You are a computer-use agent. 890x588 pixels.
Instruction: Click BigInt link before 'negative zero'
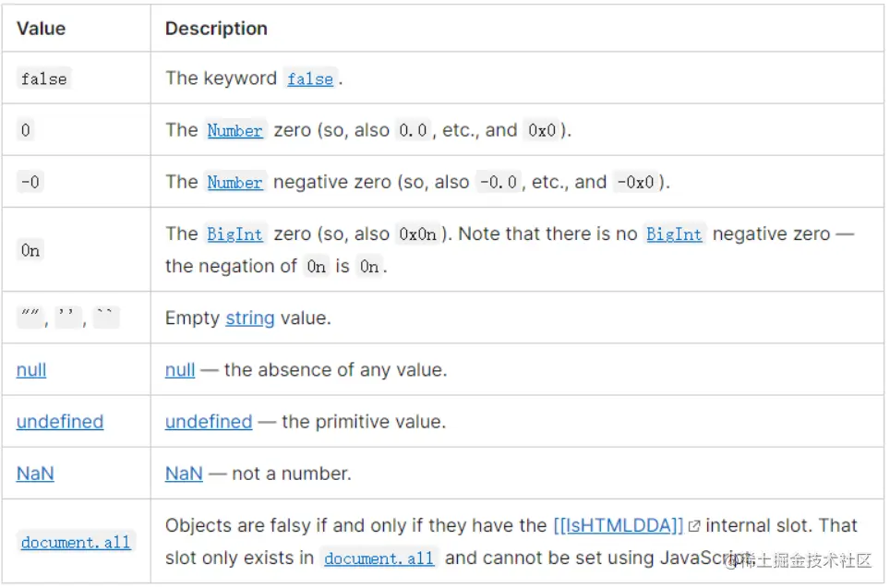coord(674,234)
